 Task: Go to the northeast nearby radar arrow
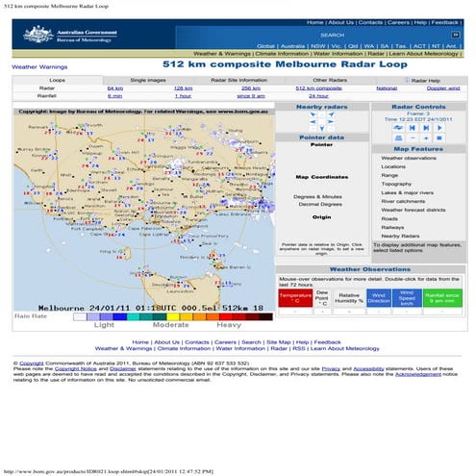click(x=331, y=114)
